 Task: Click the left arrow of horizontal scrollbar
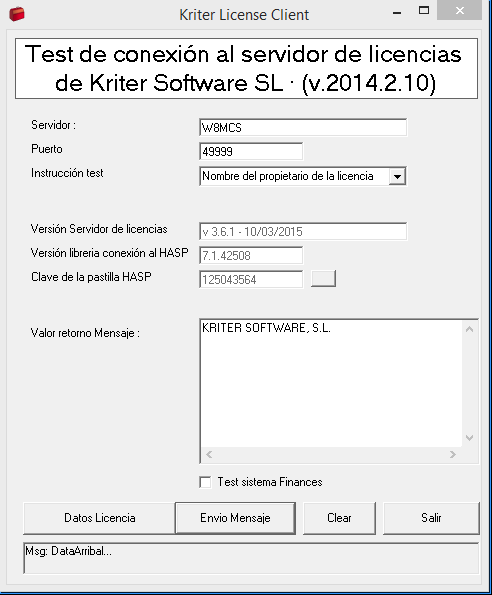(x=209, y=454)
